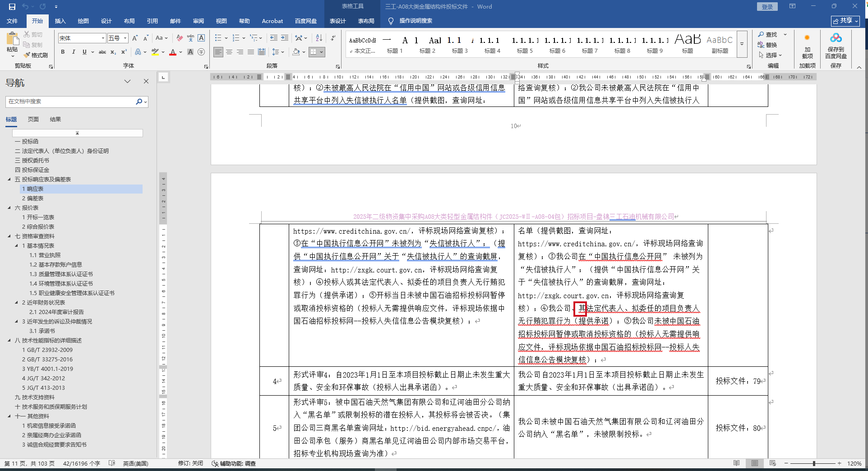Toggle strikethrough formatting

point(102,52)
